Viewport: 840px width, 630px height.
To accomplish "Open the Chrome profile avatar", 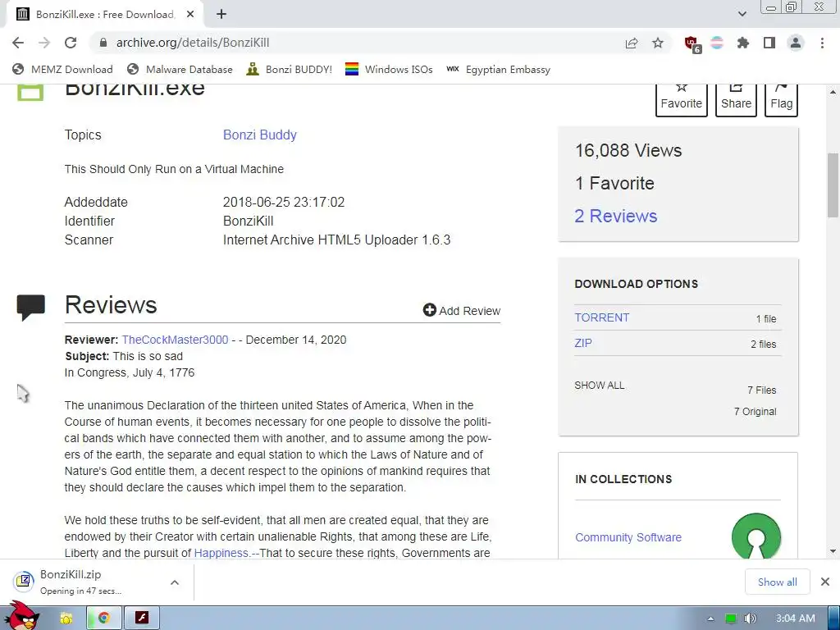I will pos(796,43).
